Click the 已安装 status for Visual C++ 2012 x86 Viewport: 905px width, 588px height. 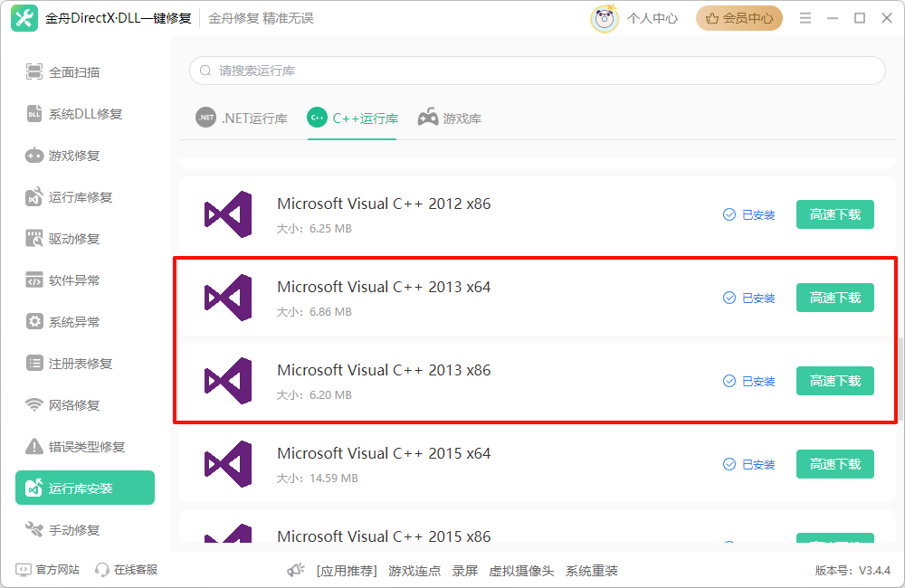tap(749, 215)
